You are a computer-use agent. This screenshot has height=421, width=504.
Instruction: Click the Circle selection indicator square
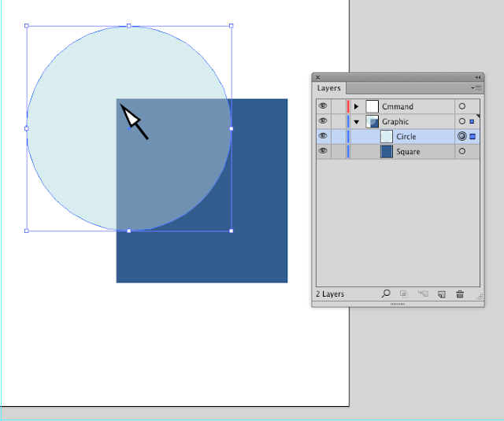point(472,136)
